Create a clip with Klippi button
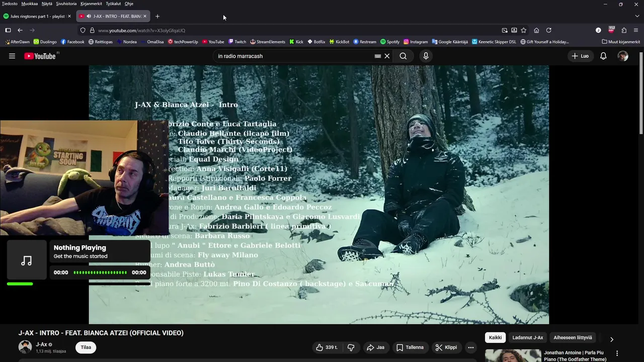The width and height of the screenshot is (644, 362). [x=446, y=347]
